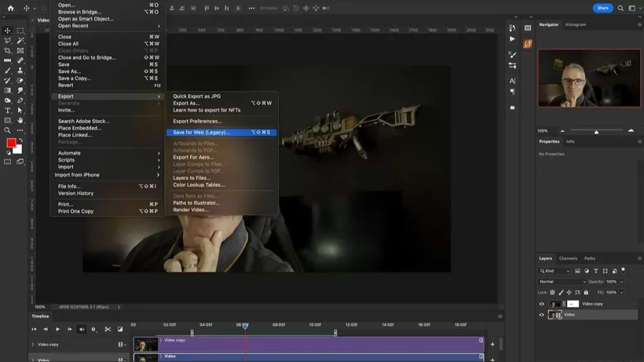This screenshot has width=644, height=362.
Task: Open the Fill dropdown arrow
Action: pos(621,293)
